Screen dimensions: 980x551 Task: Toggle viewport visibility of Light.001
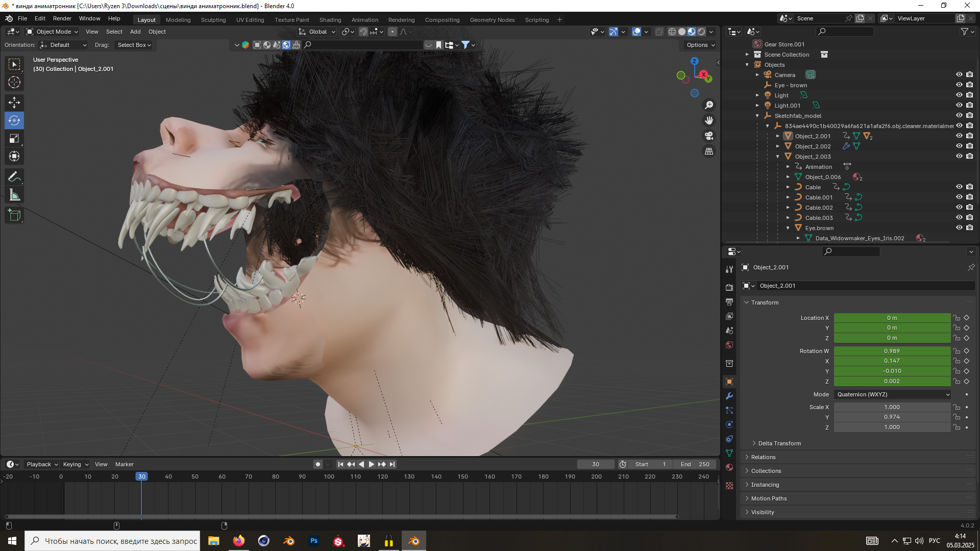(x=959, y=105)
